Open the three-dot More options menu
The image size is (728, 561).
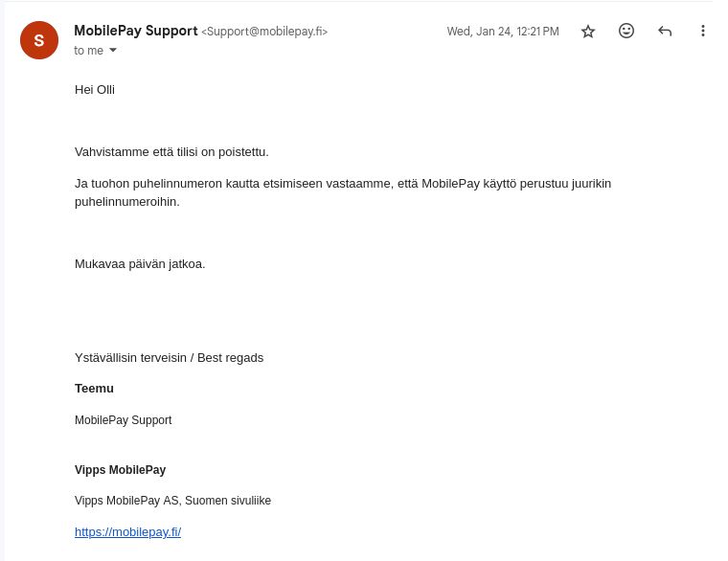[x=703, y=31]
